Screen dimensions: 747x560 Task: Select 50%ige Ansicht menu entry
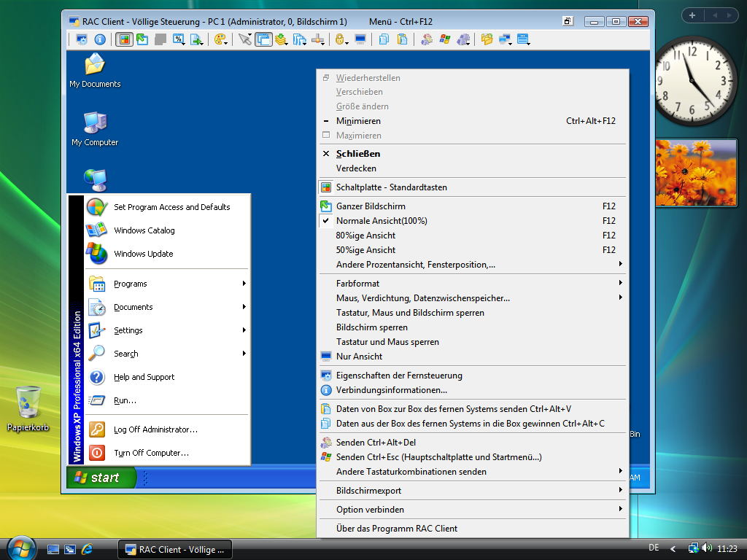473,250
